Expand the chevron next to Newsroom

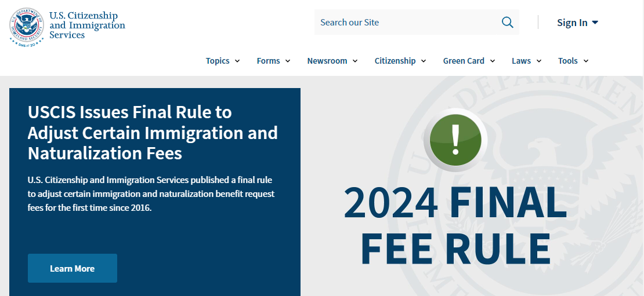(x=355, y=61)
